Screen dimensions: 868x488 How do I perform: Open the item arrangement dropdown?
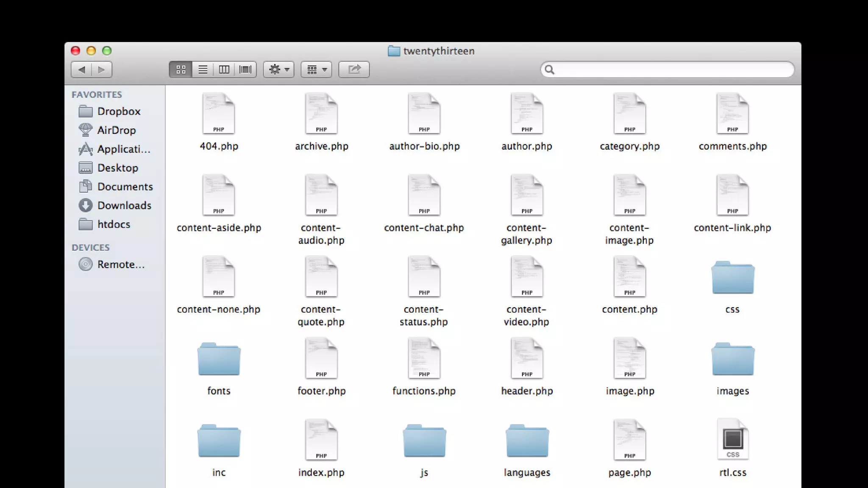click(317, 69)
